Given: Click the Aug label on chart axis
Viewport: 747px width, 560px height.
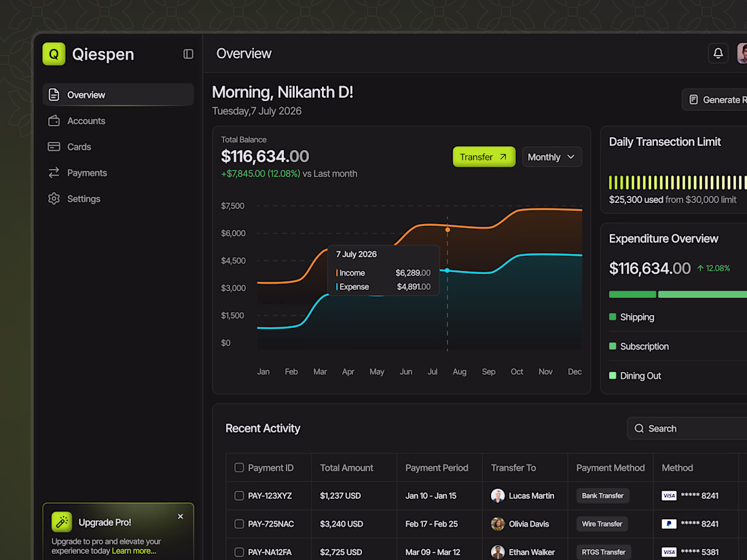Looking at the screenshot, I should coord(459,371).
